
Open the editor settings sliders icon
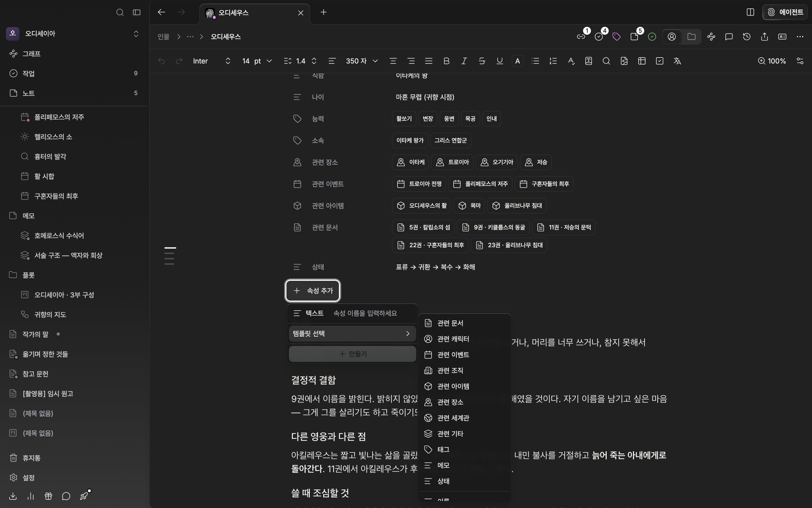click(x=800, y=61)
